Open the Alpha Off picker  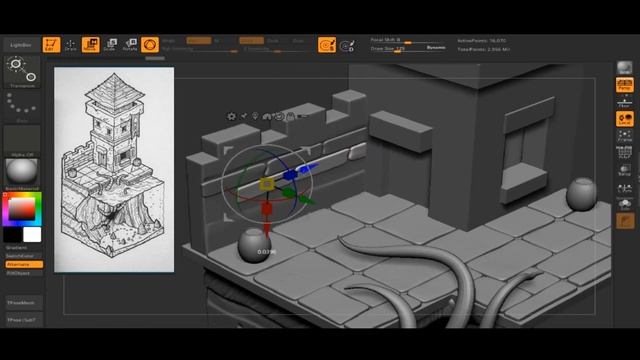point(22,141)
